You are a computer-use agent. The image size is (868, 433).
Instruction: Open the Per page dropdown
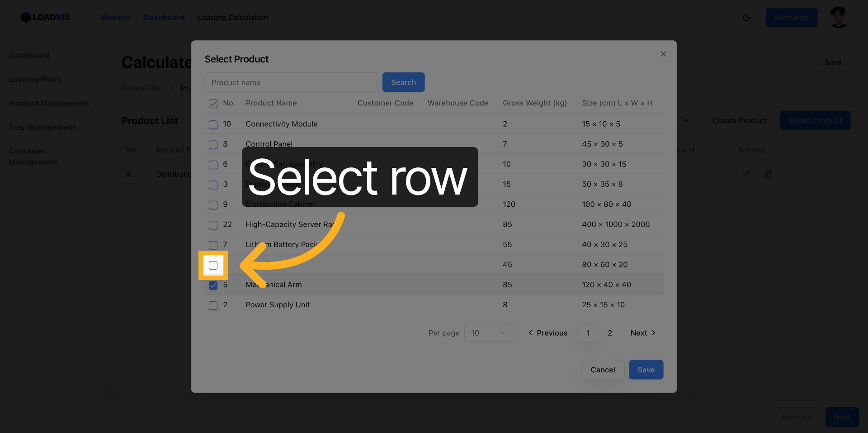tap(488, 333)
